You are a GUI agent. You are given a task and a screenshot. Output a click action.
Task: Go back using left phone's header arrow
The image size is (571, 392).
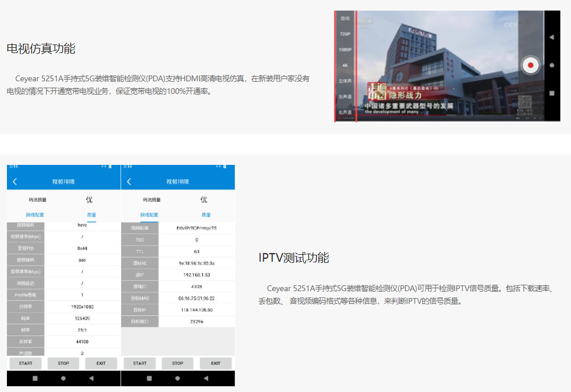click(x=14, y=182)
